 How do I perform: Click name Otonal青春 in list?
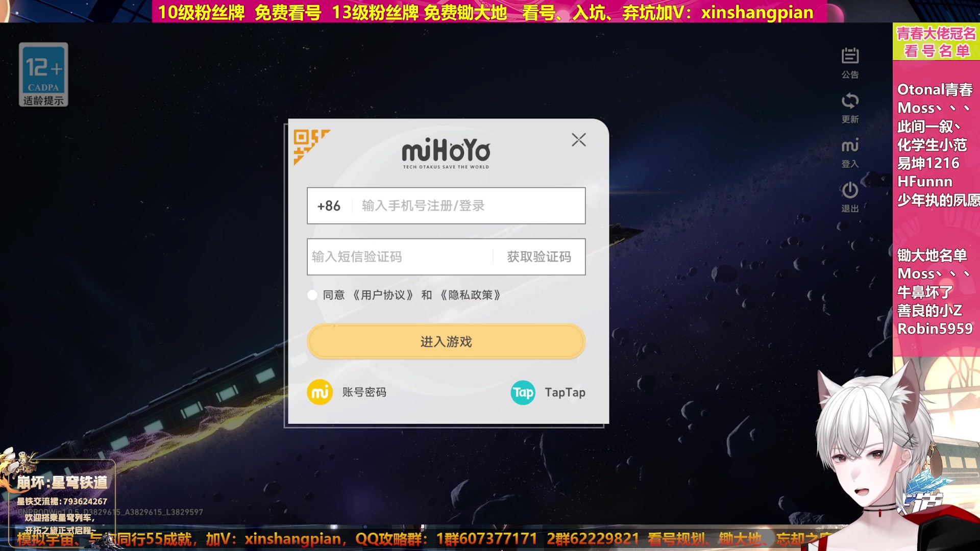pyautogui.click(x=935, y=90)
